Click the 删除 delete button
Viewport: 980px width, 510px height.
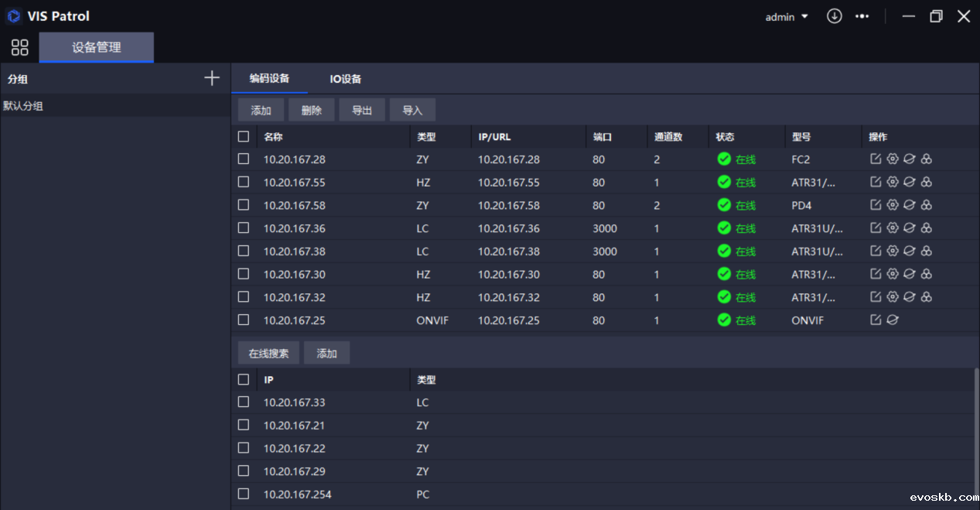pyautogui.click(x=312, y=110)
